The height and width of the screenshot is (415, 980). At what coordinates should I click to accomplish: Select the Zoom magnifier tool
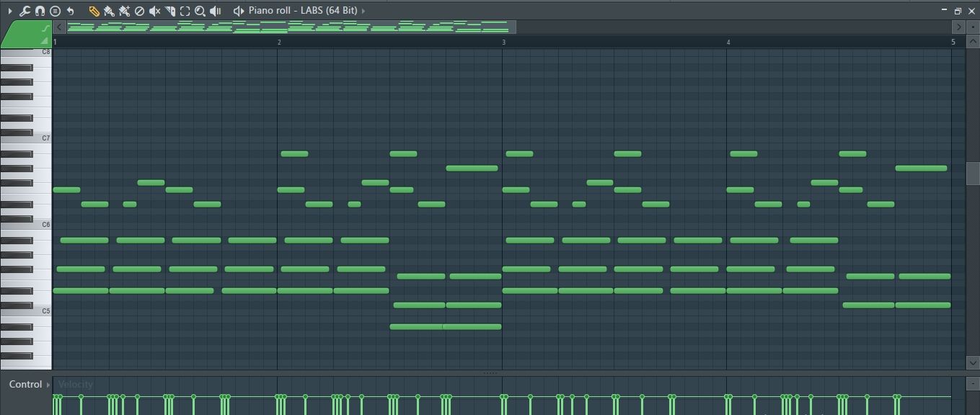(200, 11)
